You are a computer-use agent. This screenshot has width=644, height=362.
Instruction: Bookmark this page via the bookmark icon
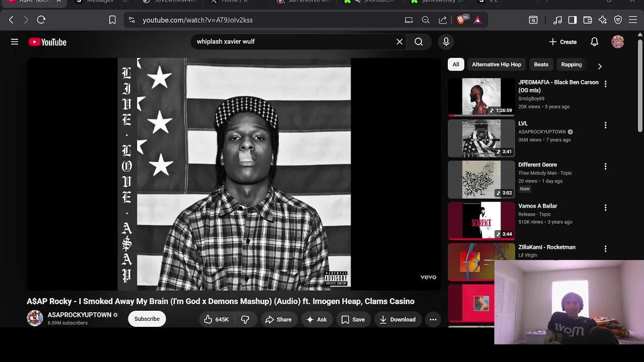click(x=112, y=20)
